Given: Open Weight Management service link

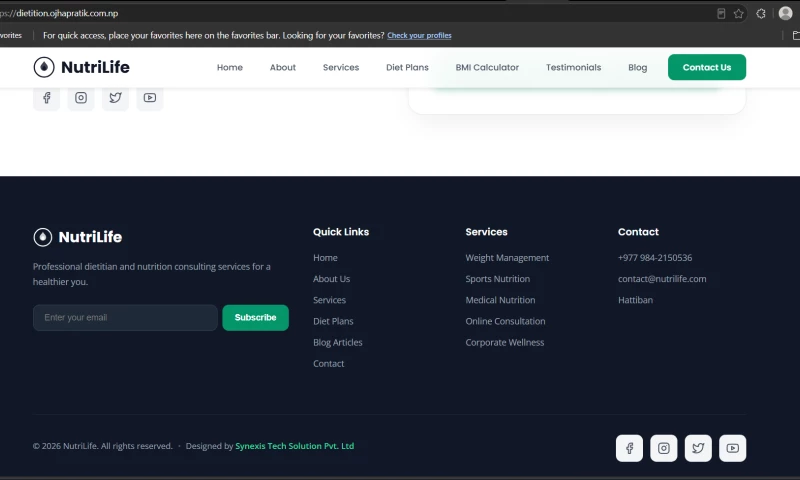Looking at the screenshot, I should pos(507,258).
